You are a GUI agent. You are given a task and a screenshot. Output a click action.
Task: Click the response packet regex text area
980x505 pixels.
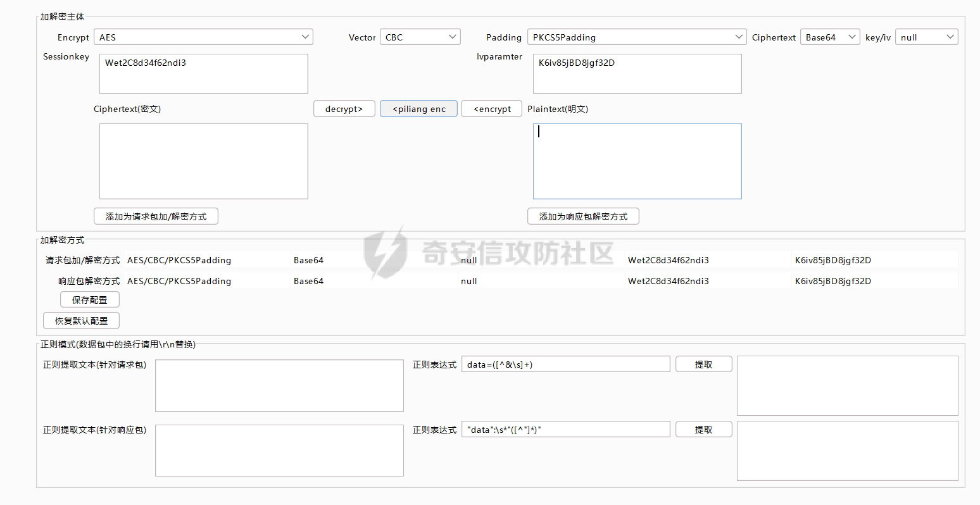[279, 451]
